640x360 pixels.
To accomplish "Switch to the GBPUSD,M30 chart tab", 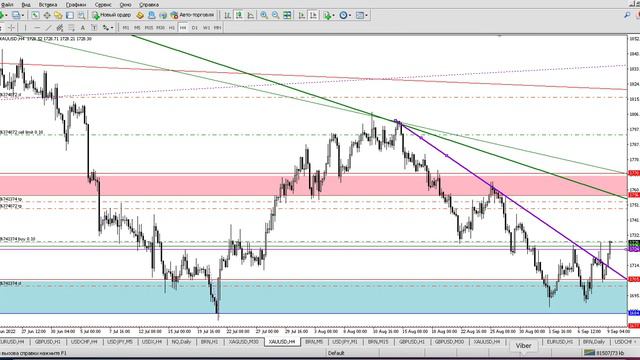I will click(x=449, y=342).
